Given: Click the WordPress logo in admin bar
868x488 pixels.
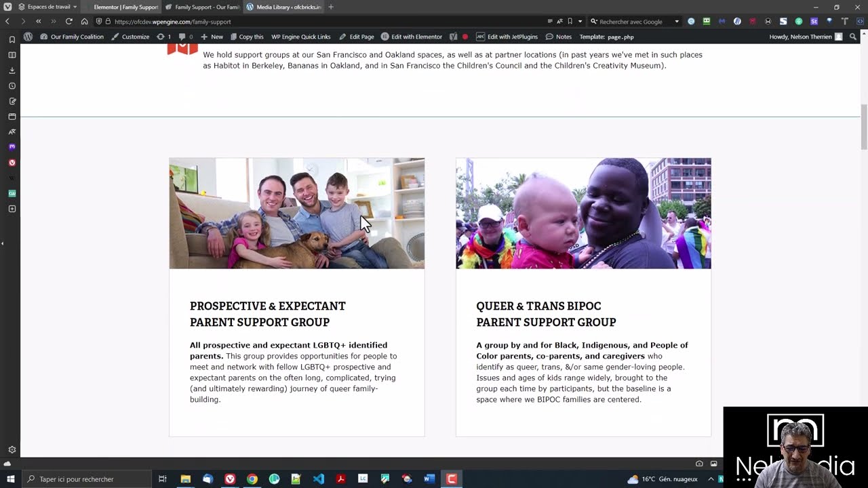Looking at the screenshot, I should [x=28, y=37].
